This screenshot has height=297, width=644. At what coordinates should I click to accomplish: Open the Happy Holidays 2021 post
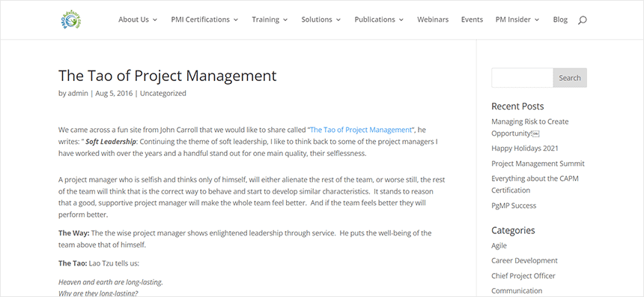[525, 148]
